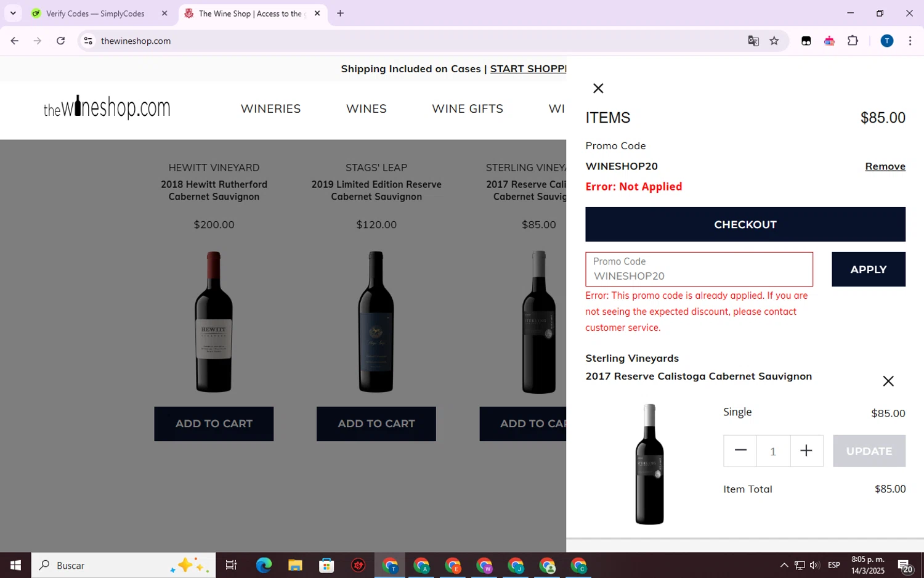Remove the WINESHOP20 promo code
The image size is (924, 578).
click(x=885, y=166)
